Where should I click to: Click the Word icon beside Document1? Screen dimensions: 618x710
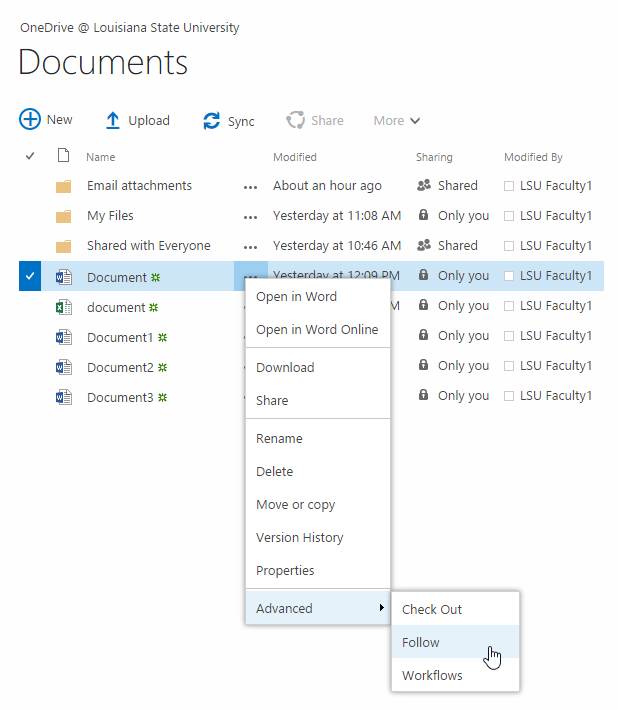pyautogui.click(x=64, y=337)
